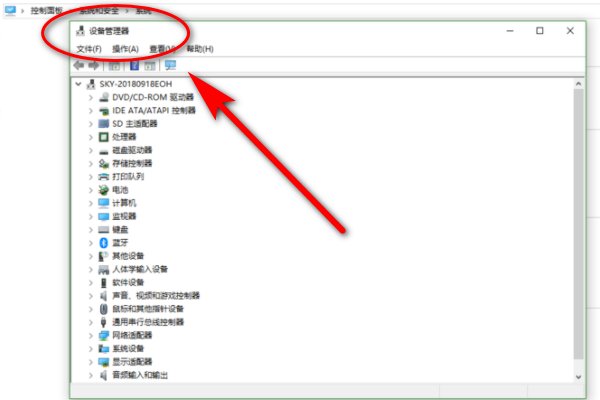Minimize the 设备管理器 window
Viewport: 600px width, 400px height.
(x=510, y=31)
